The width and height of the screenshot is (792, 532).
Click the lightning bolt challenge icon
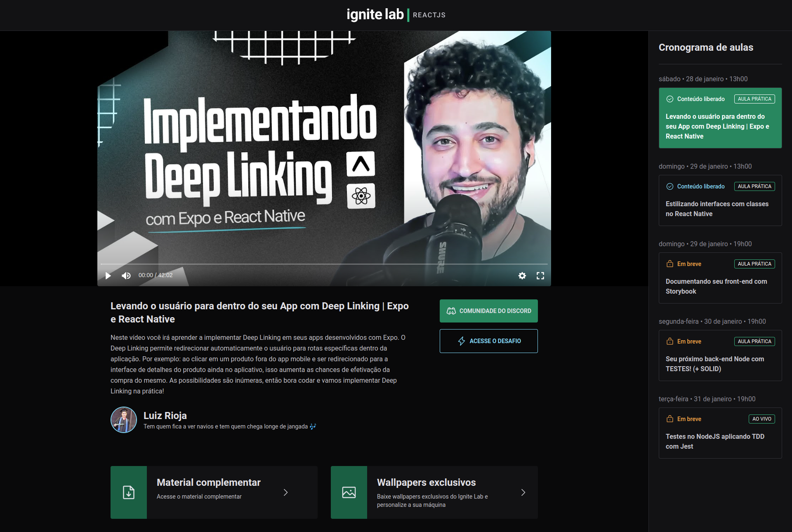click(462, 341)
